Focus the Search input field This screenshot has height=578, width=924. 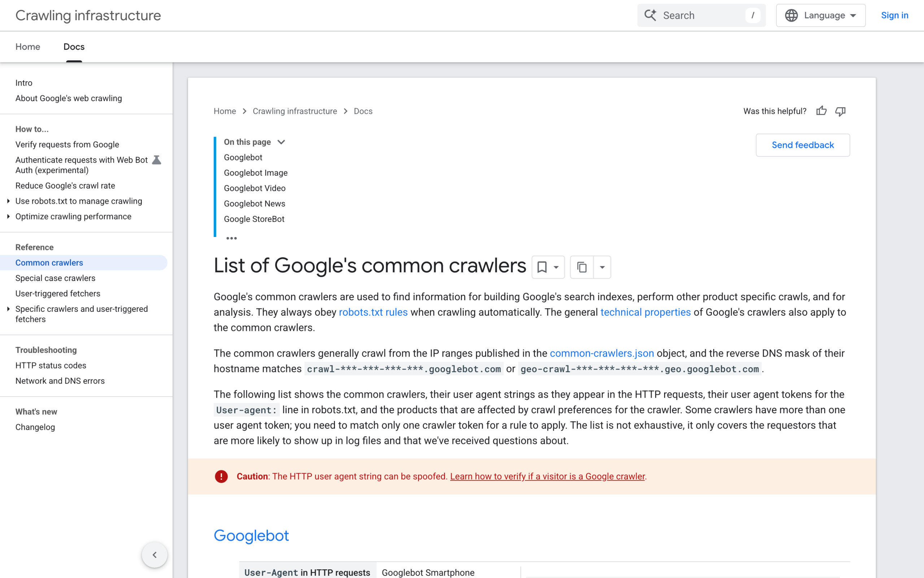(x=701, y=15)
